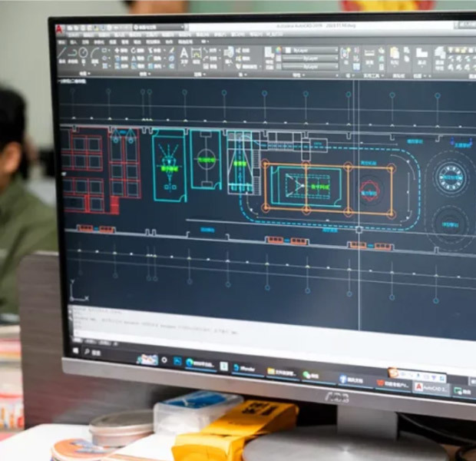The image size is (476, 461).
Task: Toggle the layer lock icon
Action: click(462, 50)
